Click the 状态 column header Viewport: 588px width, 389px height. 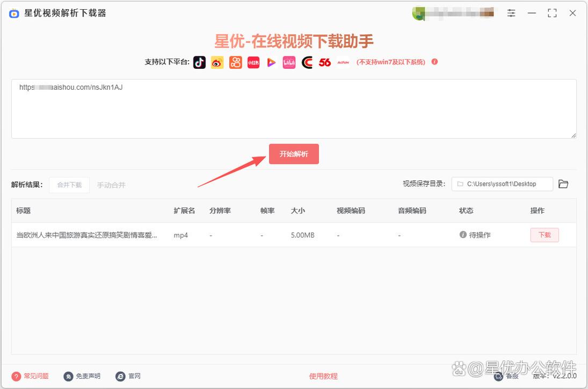(466, 211)
